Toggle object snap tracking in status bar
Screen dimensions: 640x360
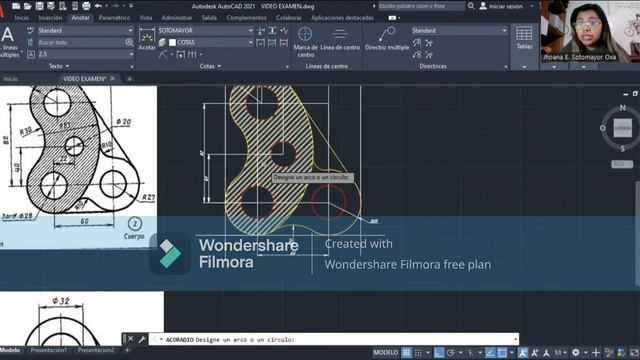tap(490, 352)
